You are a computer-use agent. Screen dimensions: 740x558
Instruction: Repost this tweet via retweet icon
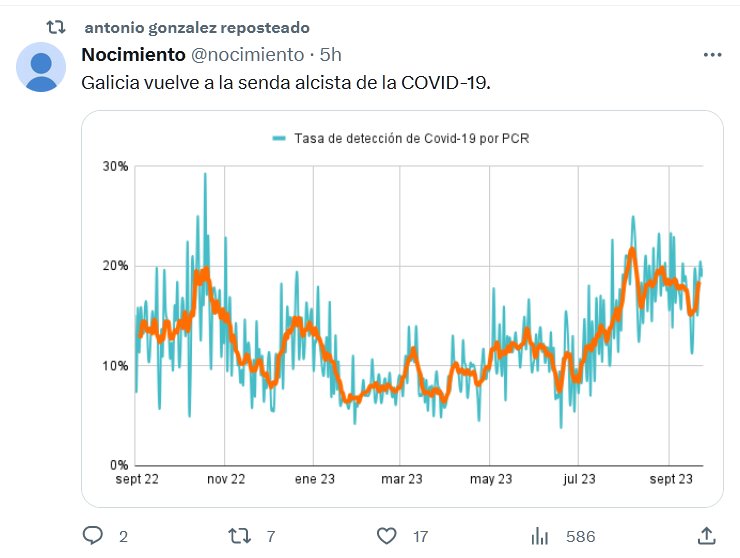pyautogui.click(x=240, y=536)
